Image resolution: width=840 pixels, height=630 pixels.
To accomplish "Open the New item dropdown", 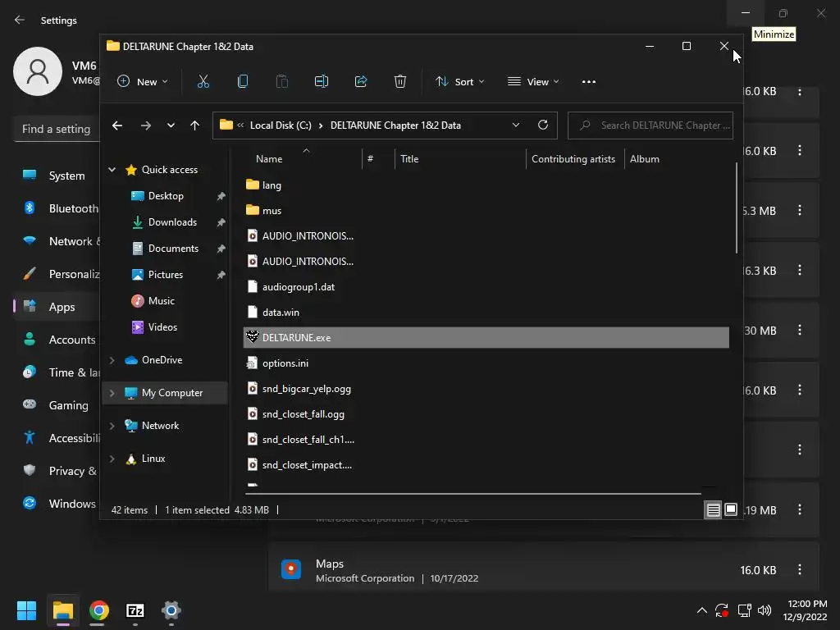I will pos(143,81).
